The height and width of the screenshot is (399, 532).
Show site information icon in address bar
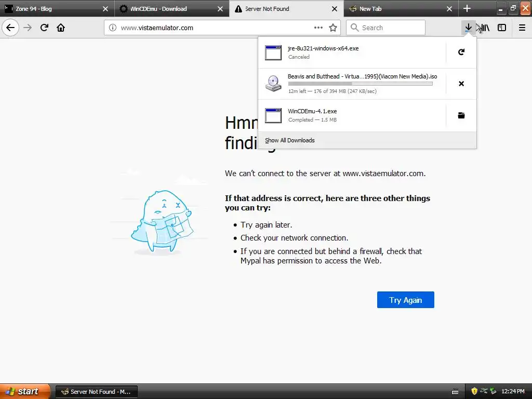113,28
